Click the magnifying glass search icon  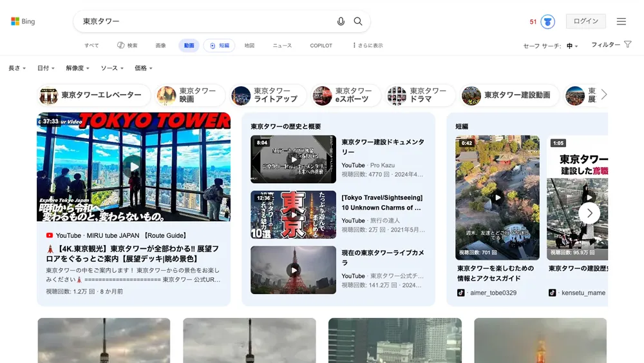point(357,21)
